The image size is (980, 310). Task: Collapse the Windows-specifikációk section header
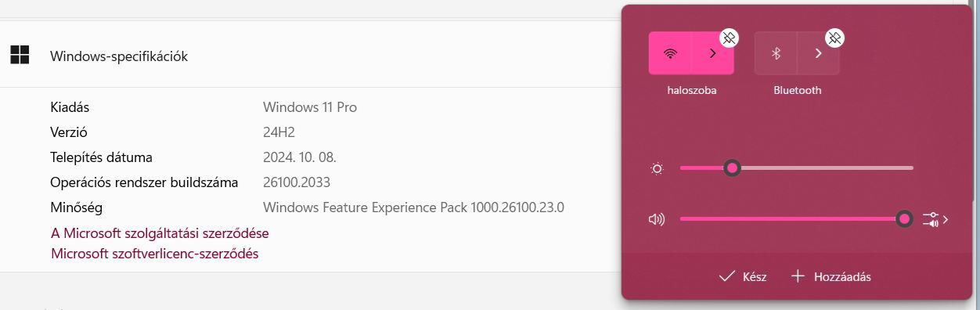coord(309,56)
